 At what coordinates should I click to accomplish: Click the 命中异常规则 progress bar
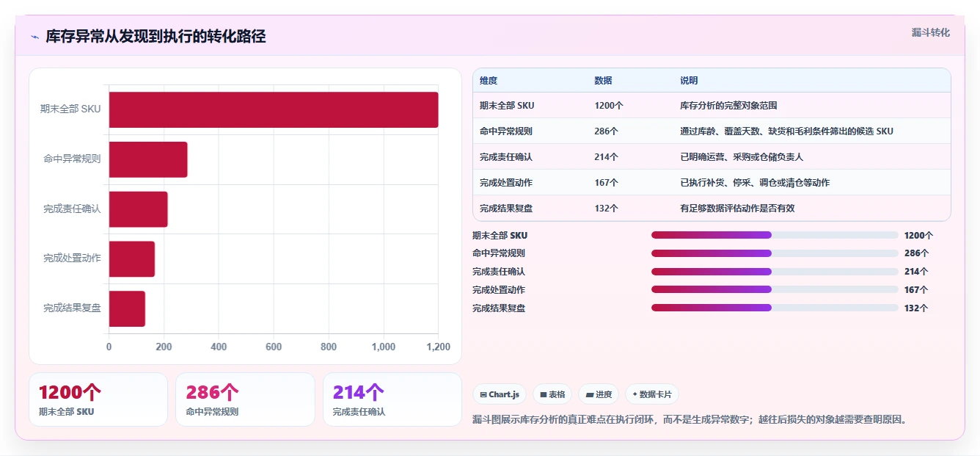pyautogui.click(x=775, y=253)
